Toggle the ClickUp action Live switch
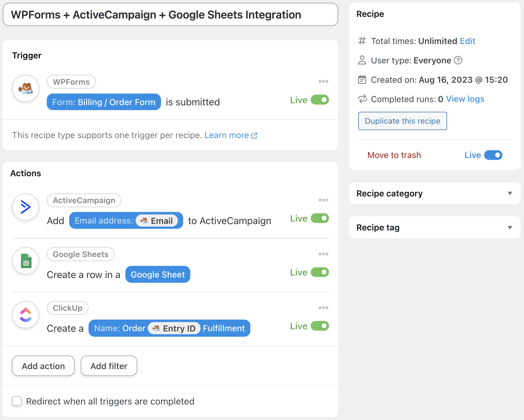Viewport: 524px width, 420px height. [x=320, y=326]
